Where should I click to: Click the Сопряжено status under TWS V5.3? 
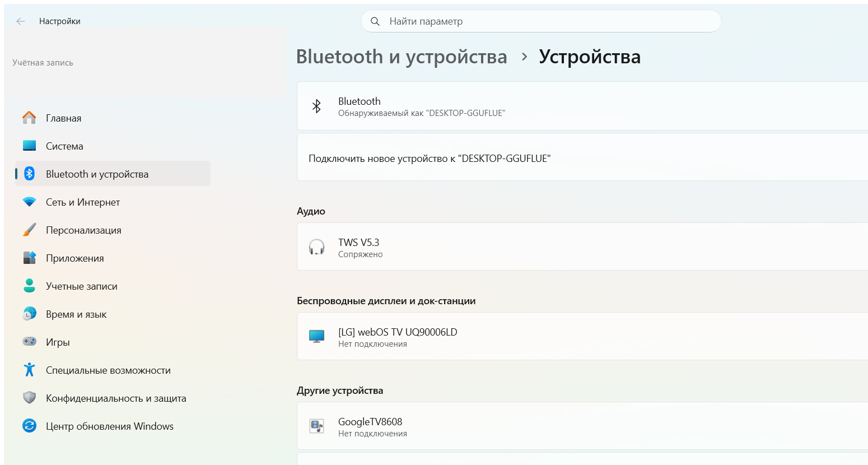pyautogui.click(x=360, y=254)
